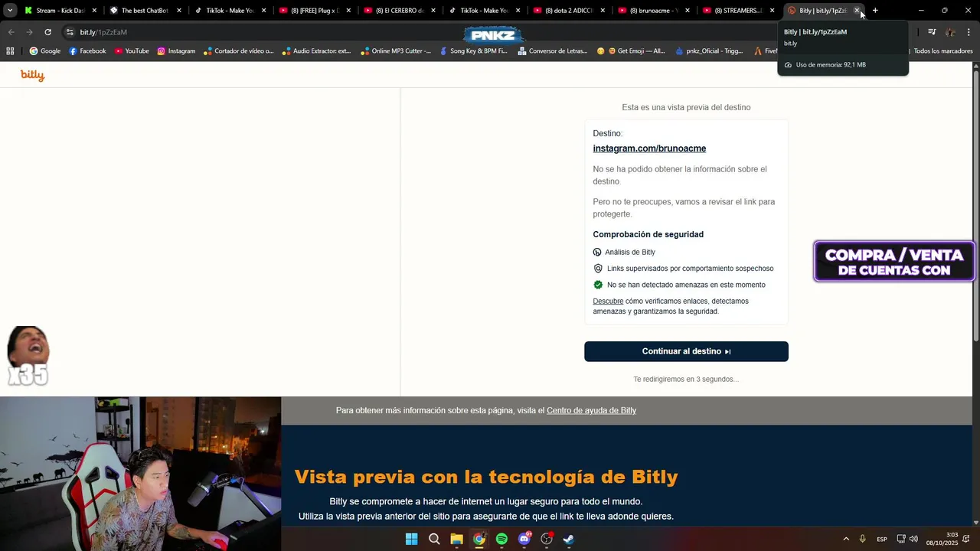Click Continuar al destino button
Viewport: 980px width, 551px height.
[686, 351]
